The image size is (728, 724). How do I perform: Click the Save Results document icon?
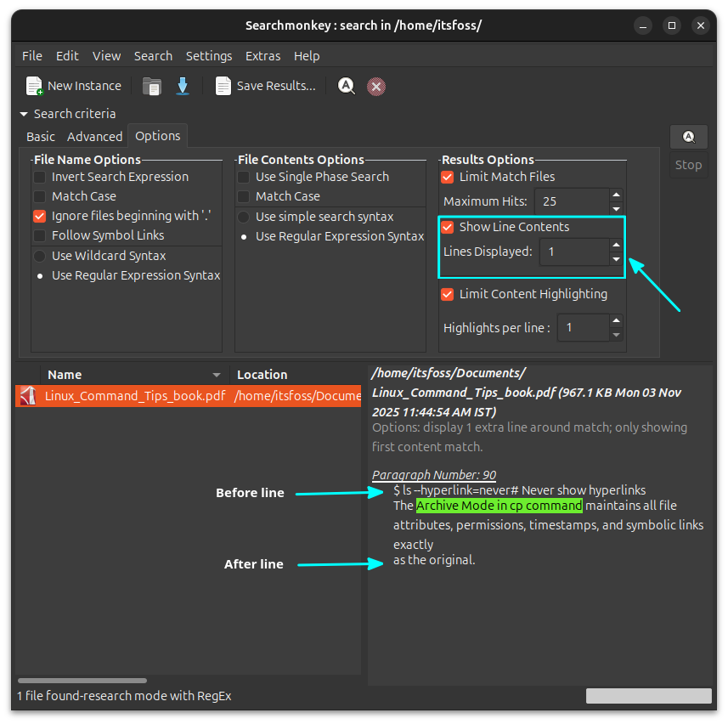coord(223,85)
